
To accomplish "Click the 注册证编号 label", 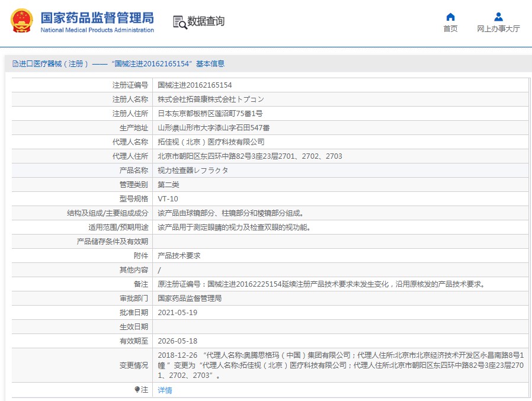I will [x=130, y=85].
